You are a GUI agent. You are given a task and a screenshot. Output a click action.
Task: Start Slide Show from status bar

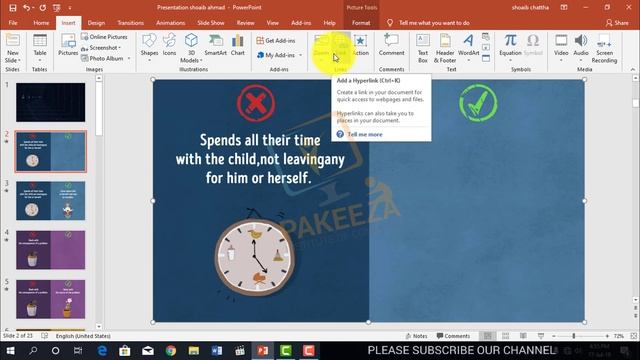pos(541,336)
